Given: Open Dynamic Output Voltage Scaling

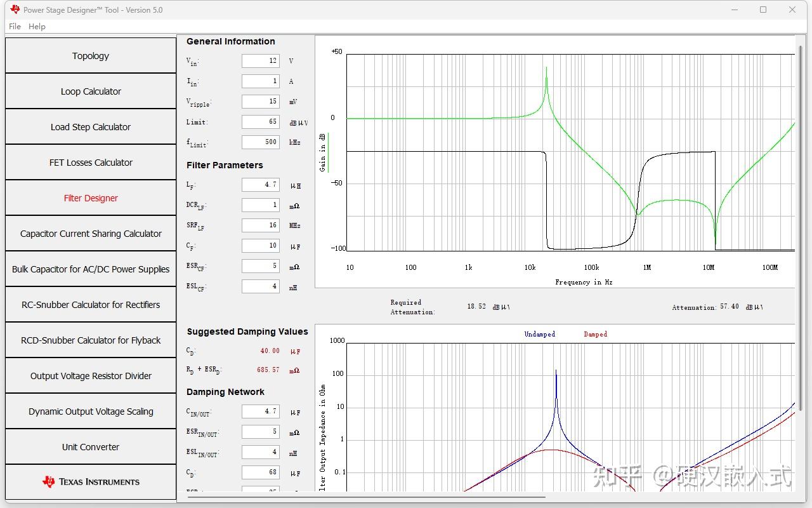Looking at the screenshot, I should pos(91,411).
